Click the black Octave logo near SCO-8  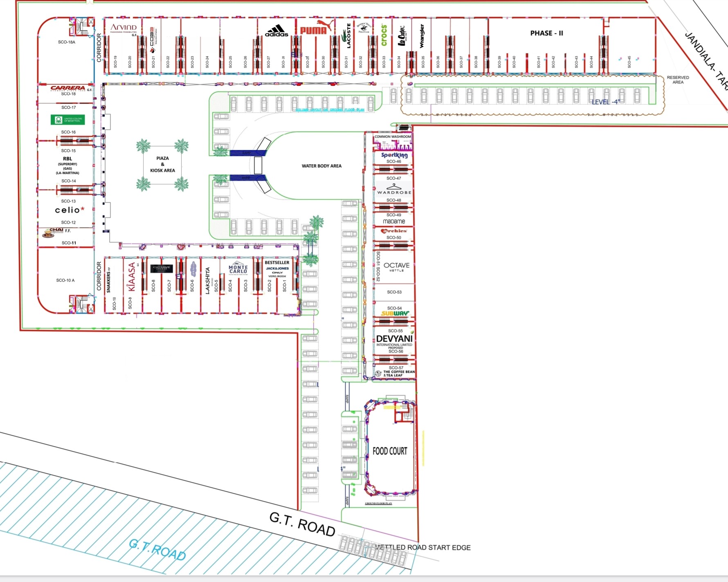pyautogui.click(x=162, y=268)
